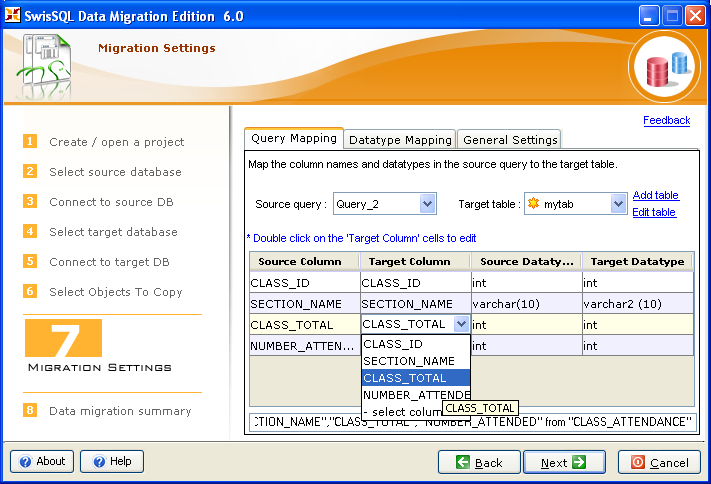Click the Migration Settings document icon in banner
This screenshot has height=484, width=711.
(x=44, y=66)
